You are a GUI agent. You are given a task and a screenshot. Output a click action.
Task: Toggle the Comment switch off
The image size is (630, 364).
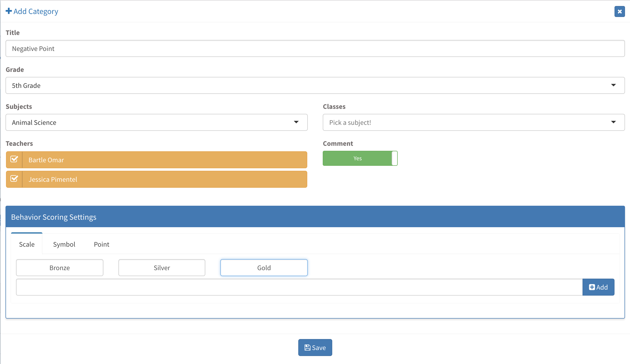pos(360,158)
